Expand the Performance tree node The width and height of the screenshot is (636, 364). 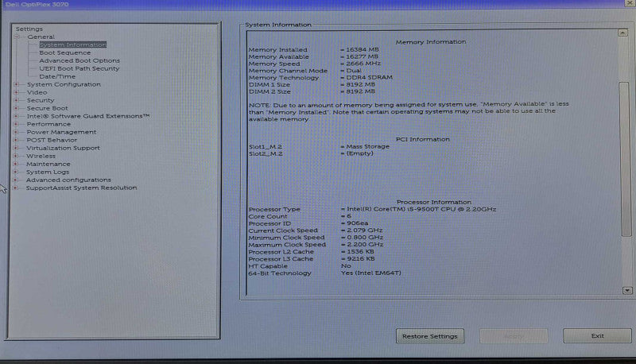[16, 124]
